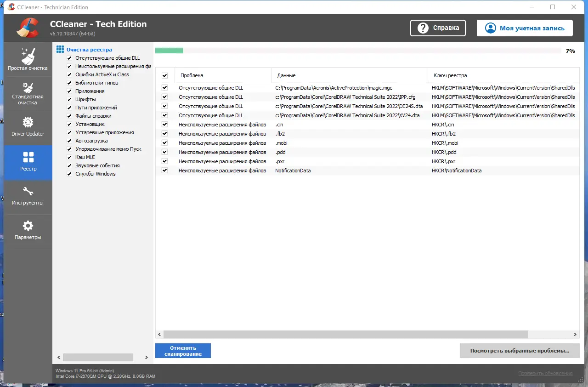Toggle the select-all checkbox in results table header
The width and height of the screenshot is (588, 387).
[x=164, y=75]
